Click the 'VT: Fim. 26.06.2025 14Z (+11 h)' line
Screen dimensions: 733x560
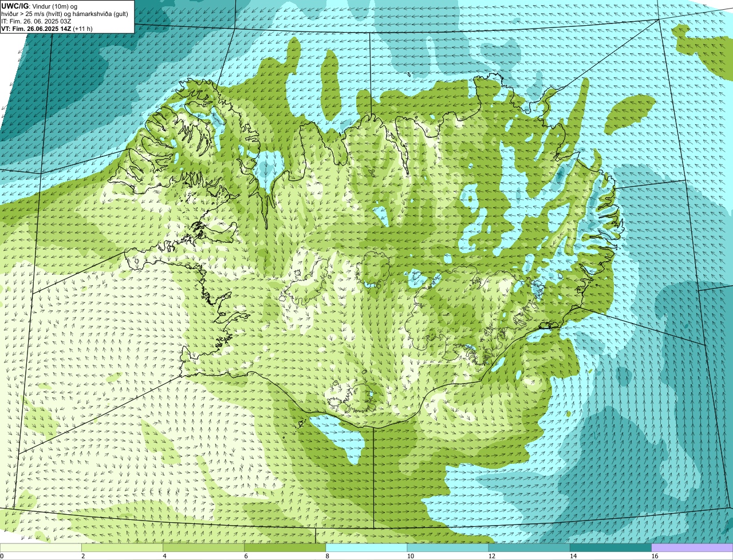(47, 29)
